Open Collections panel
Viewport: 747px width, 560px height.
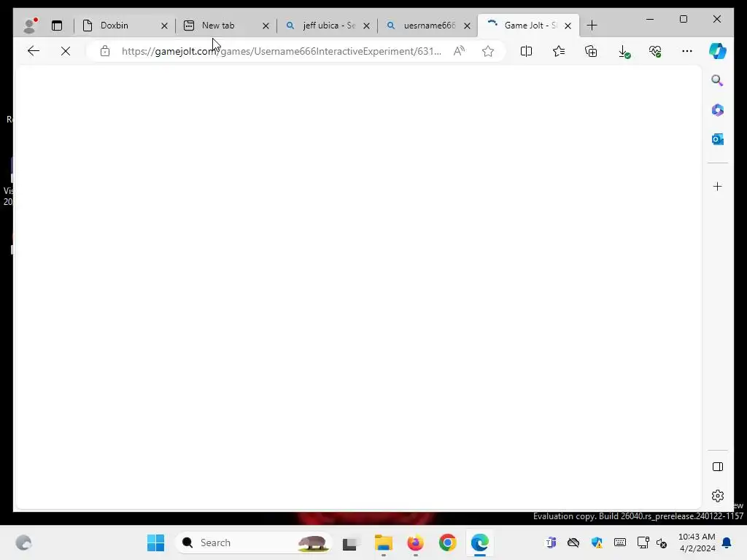(x=591, y=51)
